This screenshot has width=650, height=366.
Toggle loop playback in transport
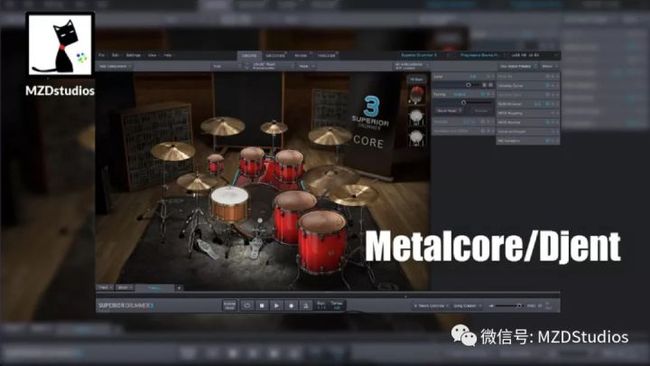coord(247,305)
